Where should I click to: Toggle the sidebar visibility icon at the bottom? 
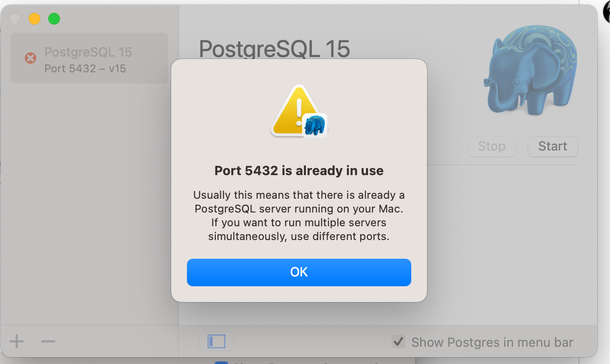click(216, 341)
